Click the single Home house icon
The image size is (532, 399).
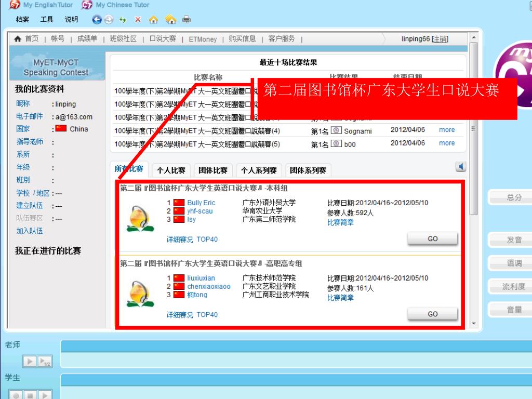(153, 20)
